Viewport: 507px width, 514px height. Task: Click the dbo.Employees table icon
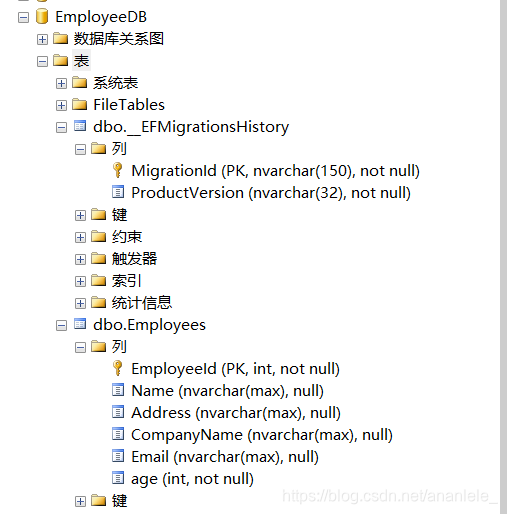click(80, 324)
